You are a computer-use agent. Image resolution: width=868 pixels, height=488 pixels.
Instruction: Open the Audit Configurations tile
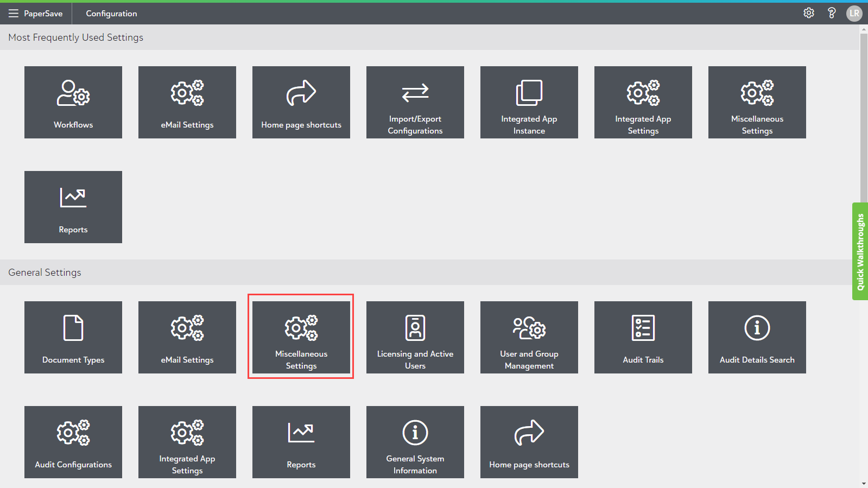click(73, 442)
